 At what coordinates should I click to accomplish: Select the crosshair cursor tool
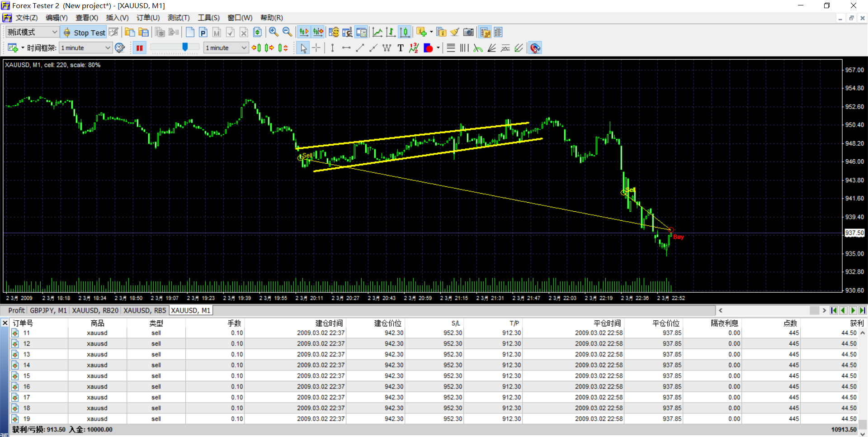pos(316,48)
